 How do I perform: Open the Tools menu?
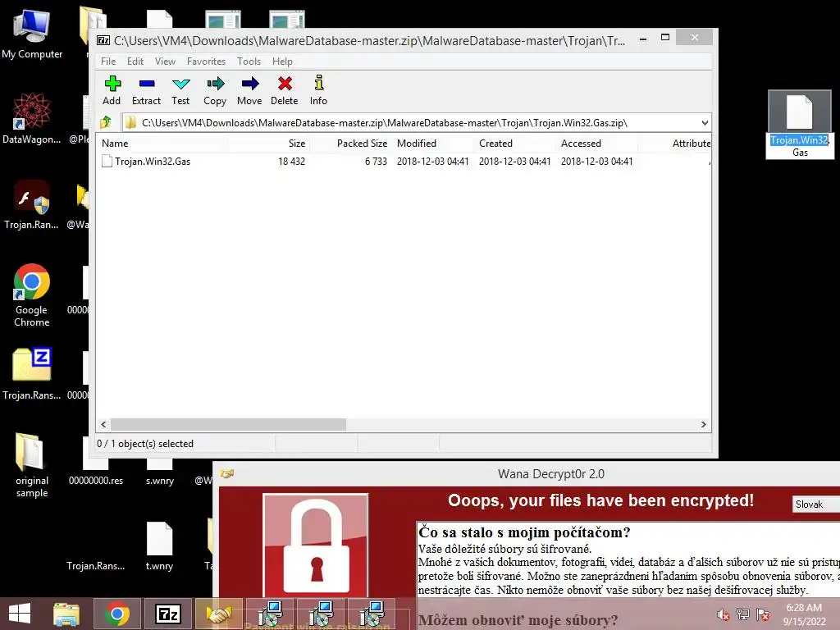tap(249, 61)
